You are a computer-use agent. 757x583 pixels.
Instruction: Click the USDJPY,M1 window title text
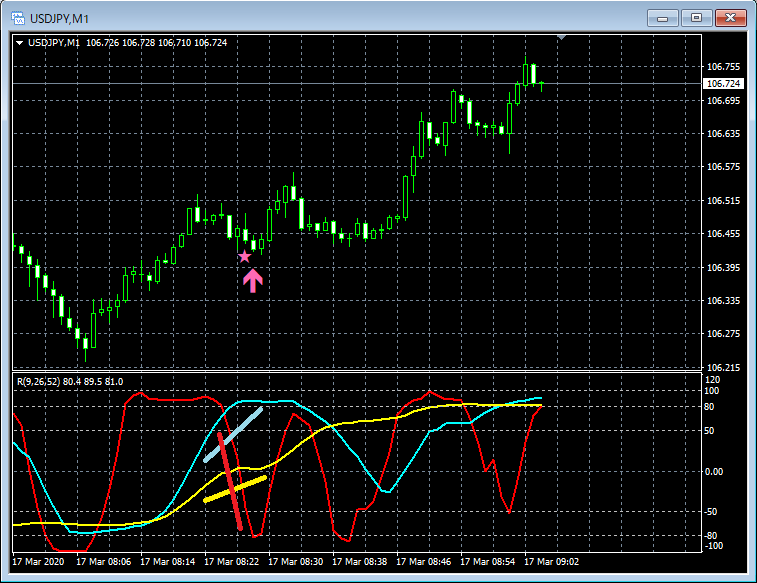point(59,19)
